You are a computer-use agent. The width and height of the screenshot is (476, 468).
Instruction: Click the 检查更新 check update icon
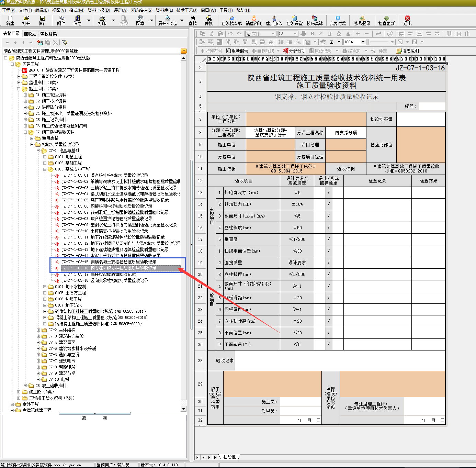[386, 20]
